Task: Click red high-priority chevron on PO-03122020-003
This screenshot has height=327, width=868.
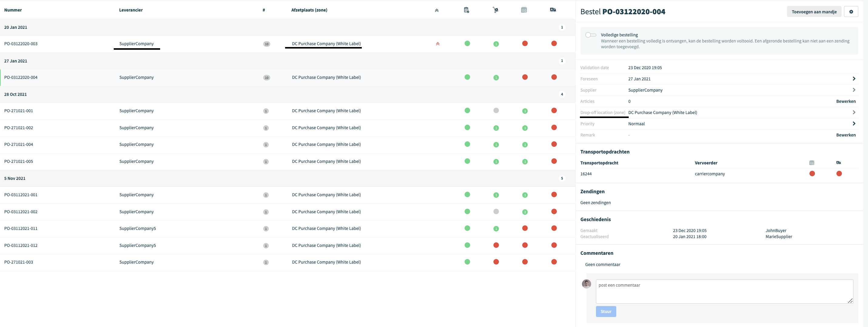Action: tap(438, 44)
